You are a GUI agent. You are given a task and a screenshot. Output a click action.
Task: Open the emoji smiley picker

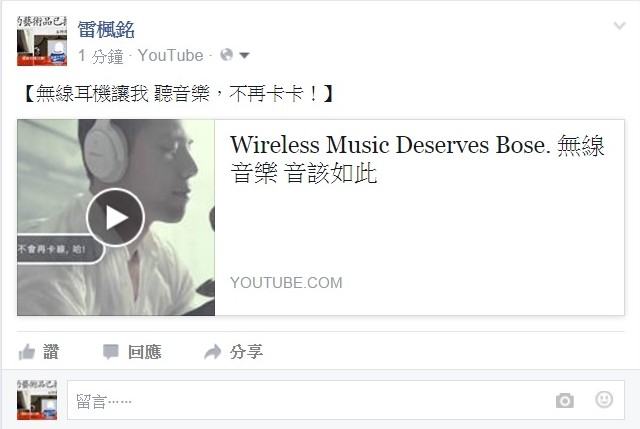(x=604, y=399)
